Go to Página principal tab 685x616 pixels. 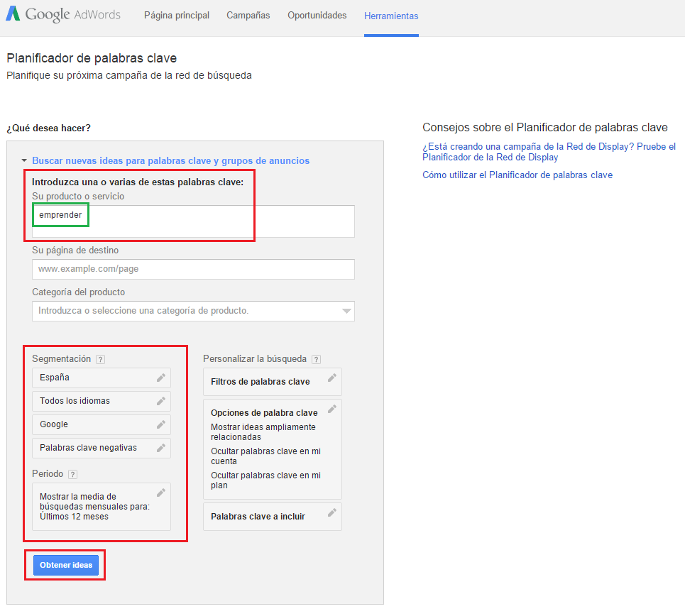point(177,16)
